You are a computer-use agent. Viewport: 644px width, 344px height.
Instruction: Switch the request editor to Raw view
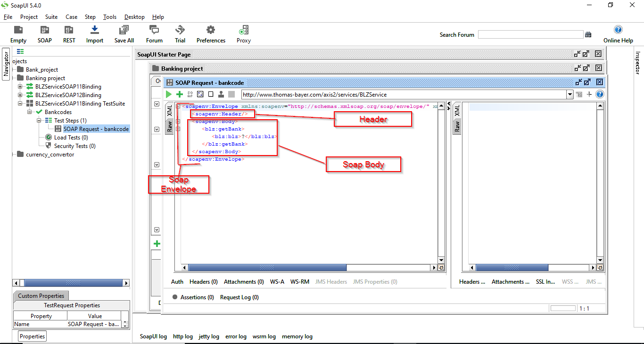point(169,127)
